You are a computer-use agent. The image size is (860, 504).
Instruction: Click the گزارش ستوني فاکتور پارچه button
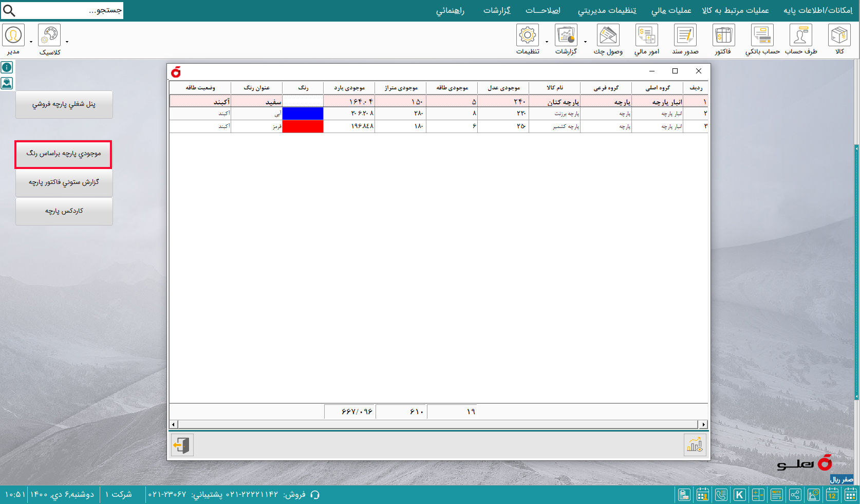64,182
